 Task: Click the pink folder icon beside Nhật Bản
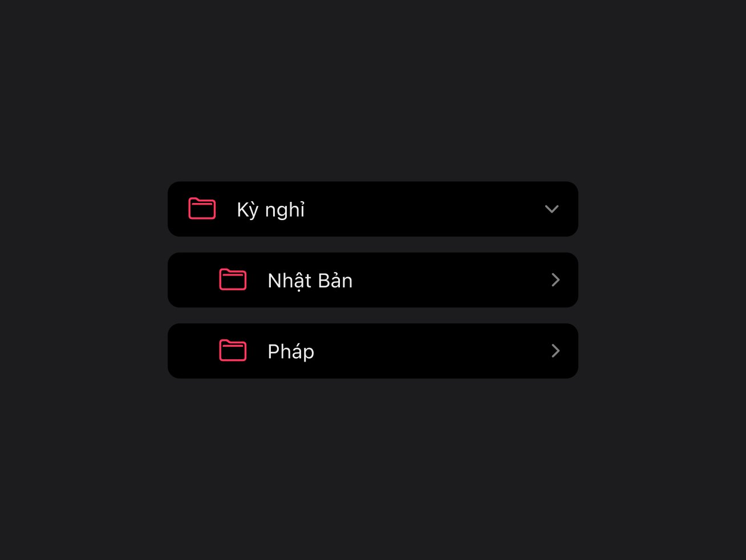pyautogui.click(x=233, y=279)
